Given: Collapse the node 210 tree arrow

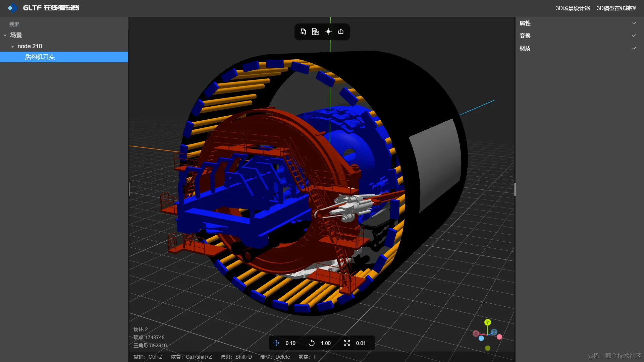Looking at the screenshot, I should pos(13,47).
